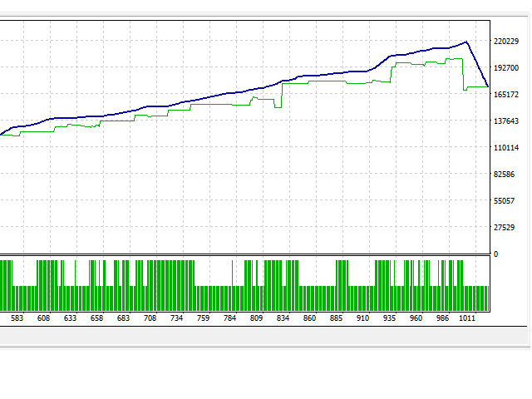Click trade number 708 on x-axis
This screenshot has height=399, width=532.
point(150,318)
